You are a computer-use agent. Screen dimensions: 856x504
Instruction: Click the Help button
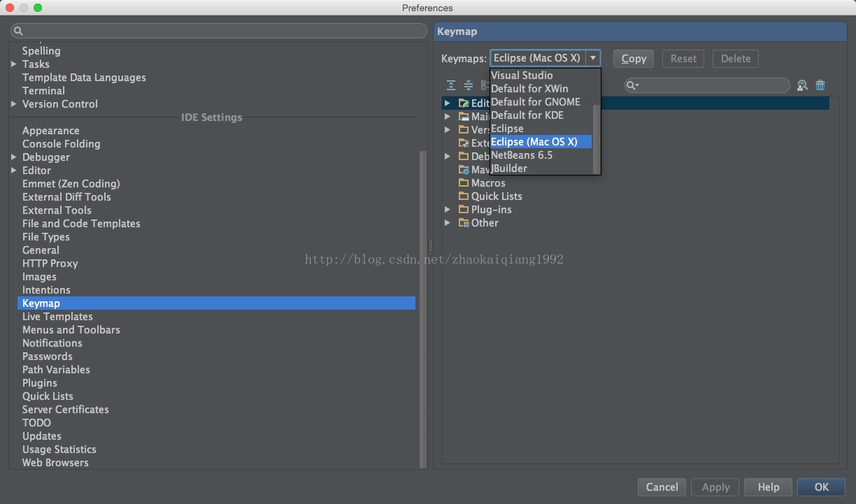[x=768, y=487]
